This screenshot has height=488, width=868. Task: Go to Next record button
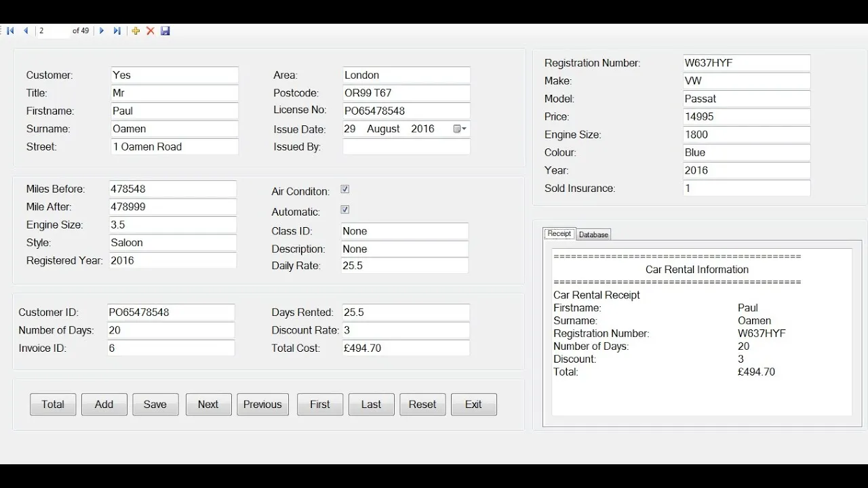click(x=208, y=405)
